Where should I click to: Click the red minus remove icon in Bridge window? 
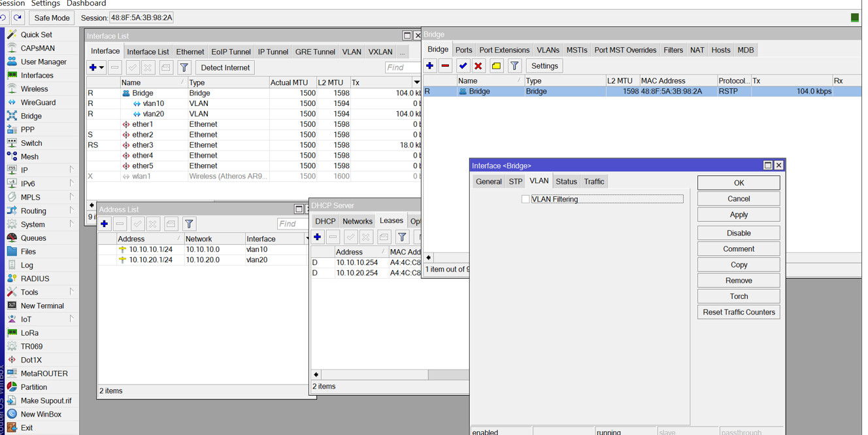[446, 66]
